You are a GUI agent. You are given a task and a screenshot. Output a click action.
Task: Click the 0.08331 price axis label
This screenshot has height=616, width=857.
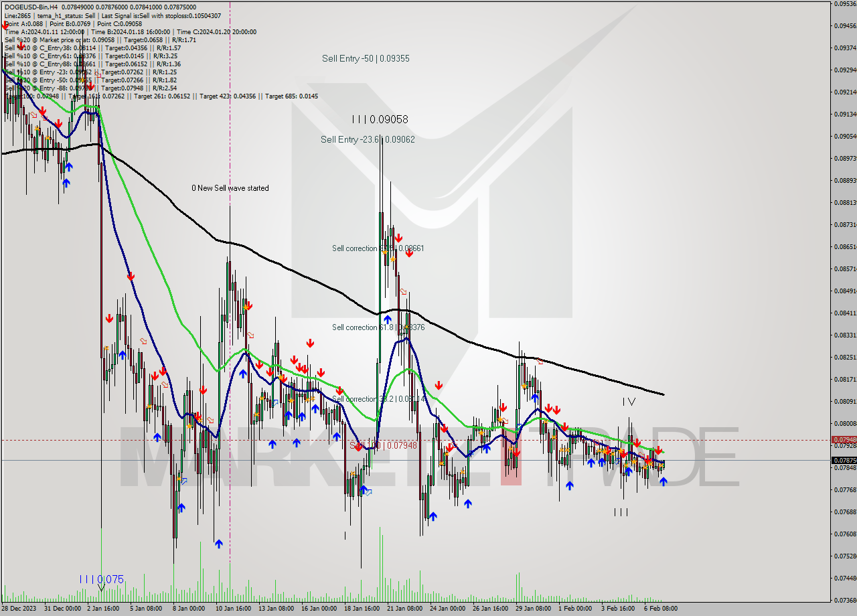pos(845,335)
